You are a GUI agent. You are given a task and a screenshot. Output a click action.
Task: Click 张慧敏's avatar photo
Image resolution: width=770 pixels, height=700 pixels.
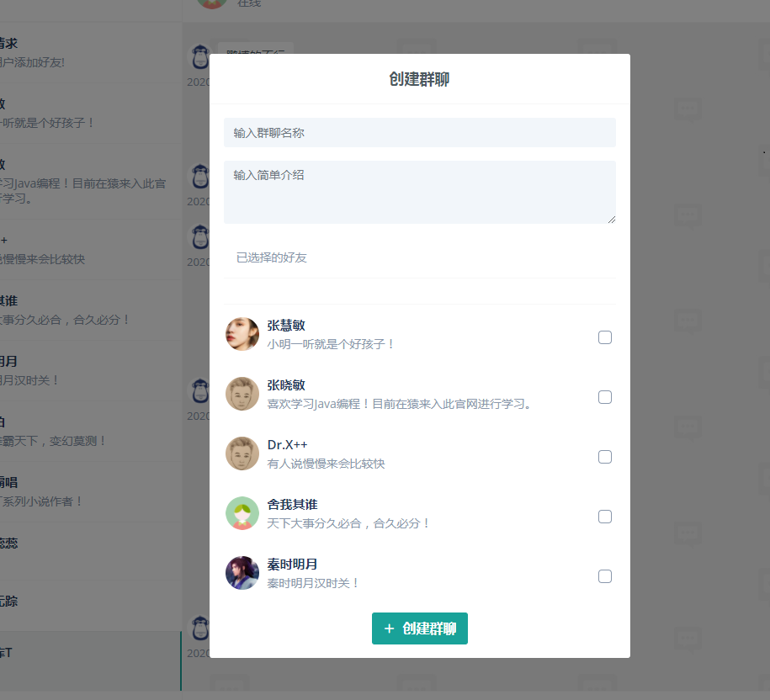tap(242, 334)
